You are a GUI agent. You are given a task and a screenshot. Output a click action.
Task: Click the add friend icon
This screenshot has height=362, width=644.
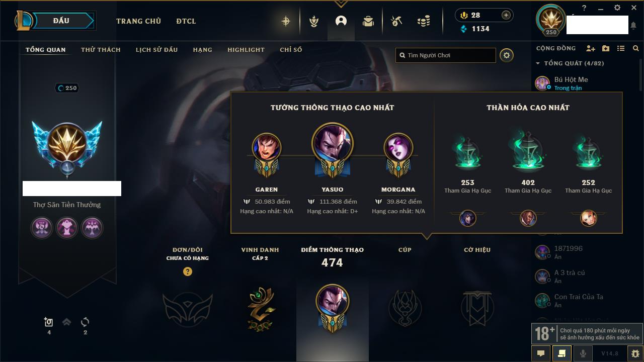tap(591, 48)
